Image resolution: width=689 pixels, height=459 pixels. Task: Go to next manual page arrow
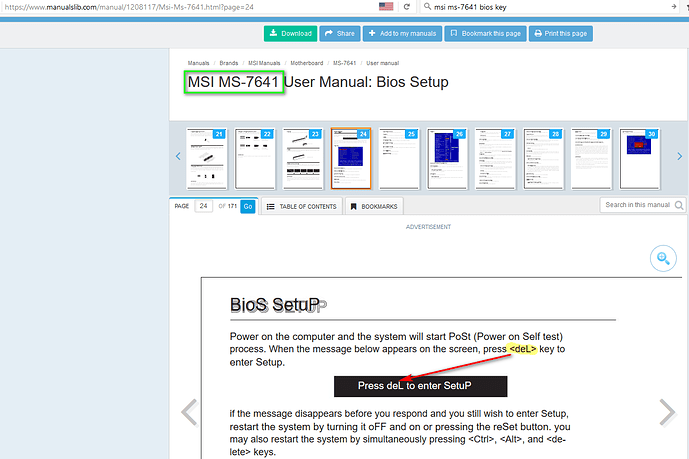[x=667, y=412]
